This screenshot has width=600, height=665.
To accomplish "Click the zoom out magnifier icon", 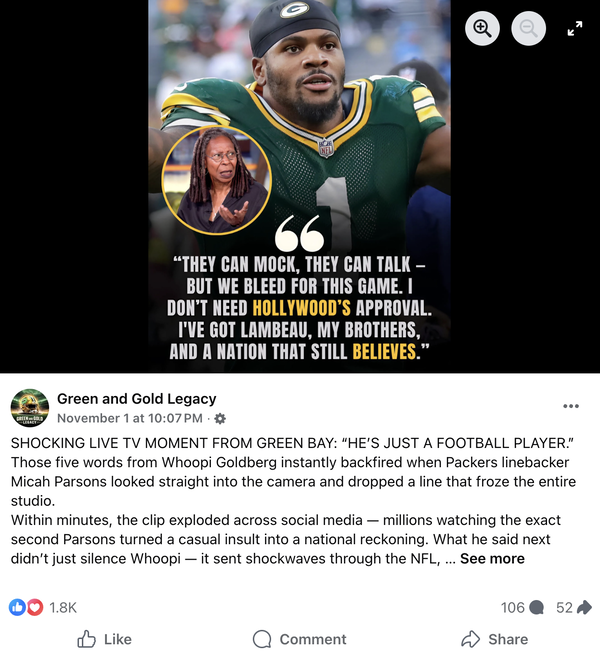I will pos(528,28).
